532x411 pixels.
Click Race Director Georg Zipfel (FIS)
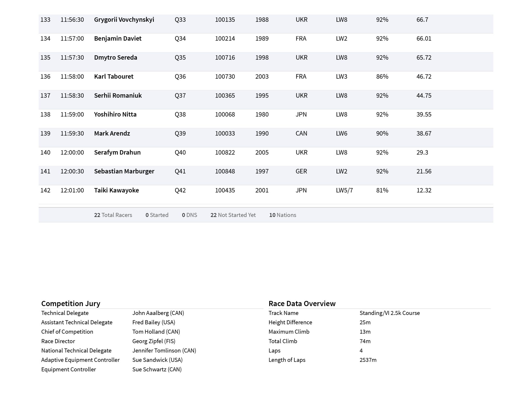click(x=154, y=341)
